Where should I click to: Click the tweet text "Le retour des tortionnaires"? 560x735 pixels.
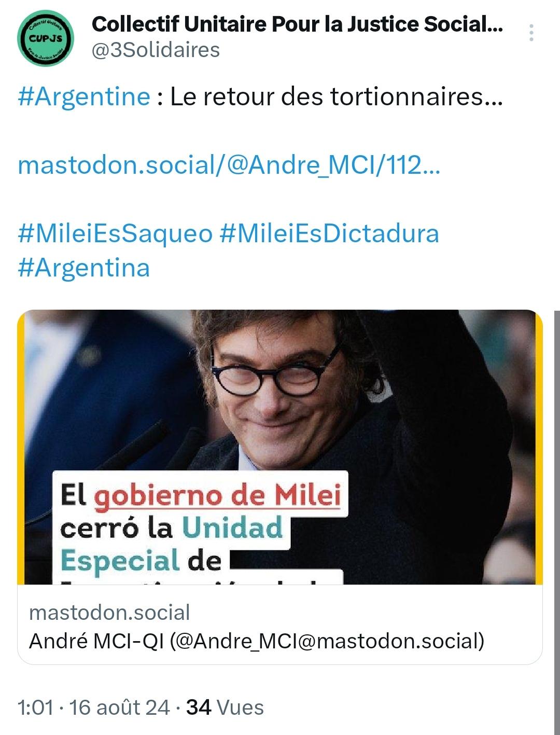(x=327, y=97)
